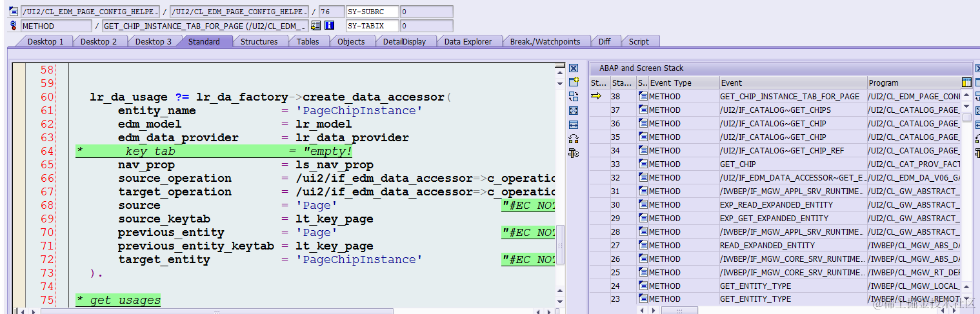
Task: Click the full screen icon beside source editor
Action: pyautogui.click(x=574, y=110)
